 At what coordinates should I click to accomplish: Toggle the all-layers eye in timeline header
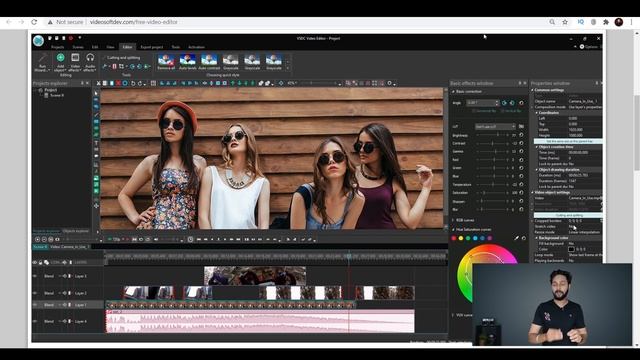tap(35, 262)
